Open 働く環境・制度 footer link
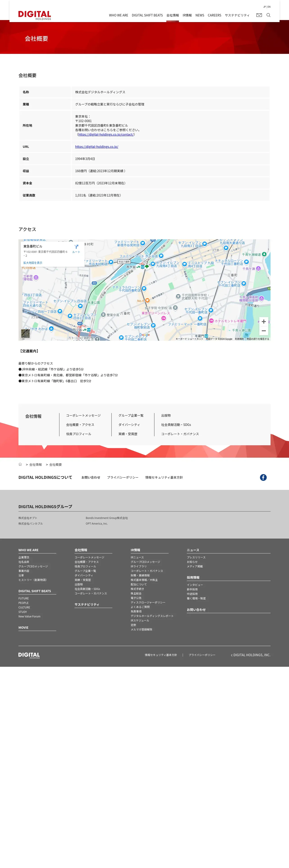This screenshot has width=289, height=868. tap(196, 598)
